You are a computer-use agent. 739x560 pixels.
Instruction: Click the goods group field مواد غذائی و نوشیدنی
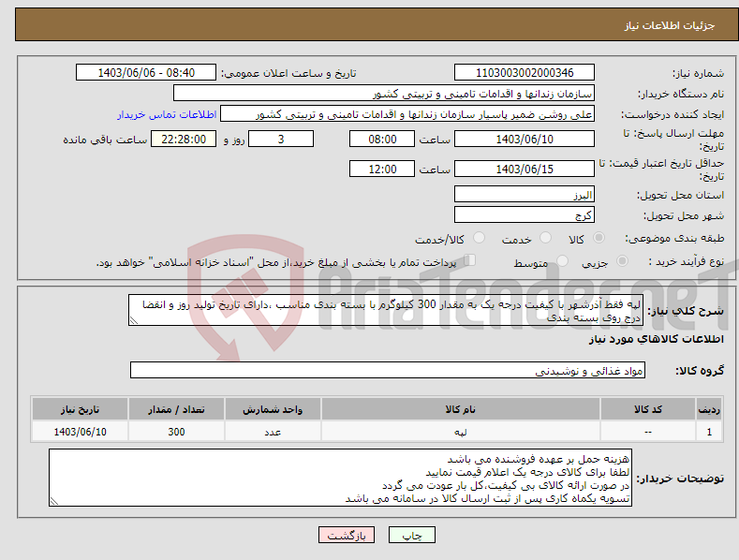(x=388, y=371)
